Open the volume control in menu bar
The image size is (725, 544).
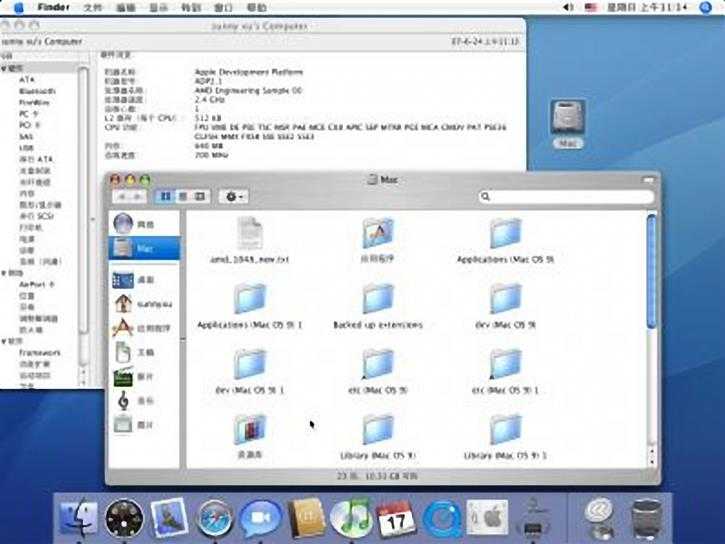(568, 7)
